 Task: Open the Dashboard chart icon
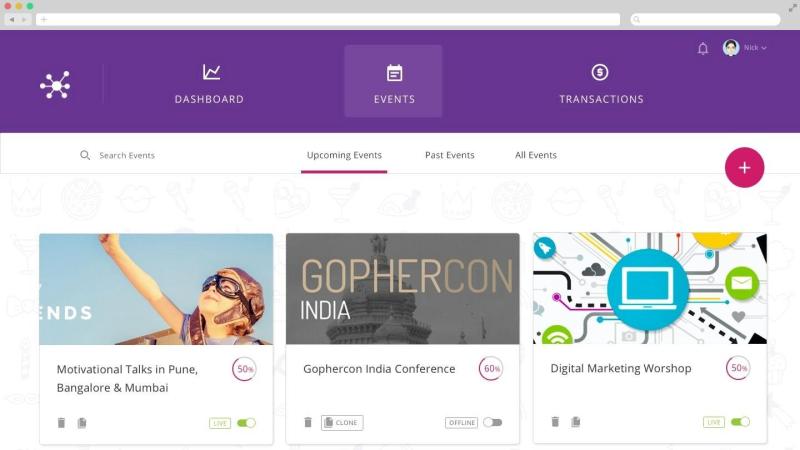click(x=211, y=72)
